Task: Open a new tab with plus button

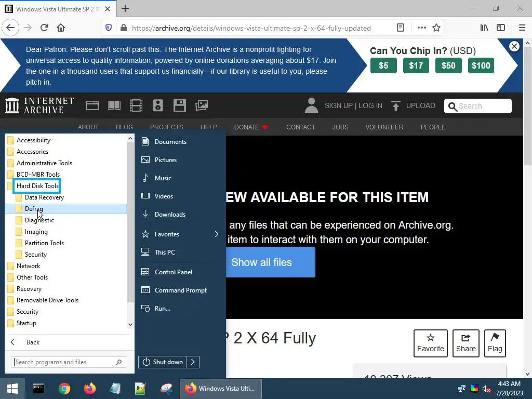Action: pyautogui.click(x=125, y=8)
